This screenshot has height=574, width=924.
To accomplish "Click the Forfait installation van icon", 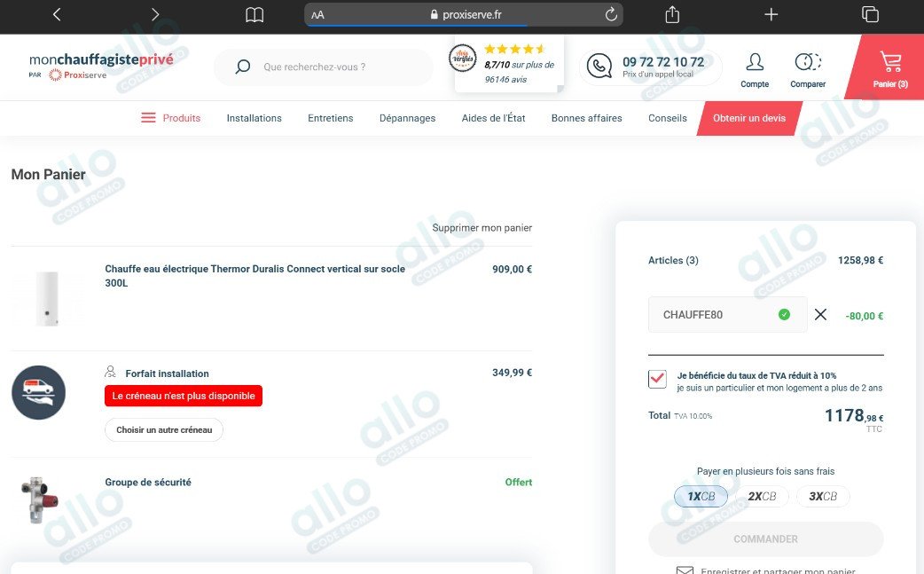I will [x=38, y=392].
